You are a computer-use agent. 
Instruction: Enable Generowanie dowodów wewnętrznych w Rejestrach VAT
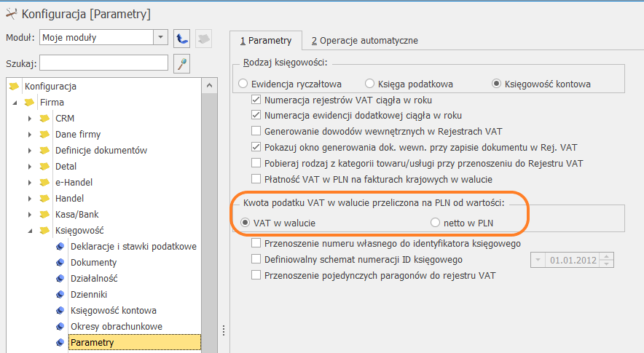[256, 131]
